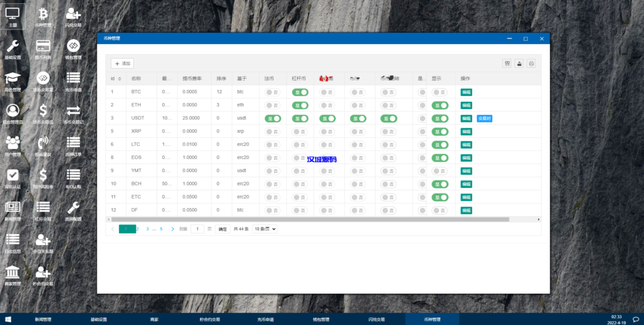Click the horizontal scrollbar under the table
This screenshot has height=325, width=644.
tap(314, 219)
